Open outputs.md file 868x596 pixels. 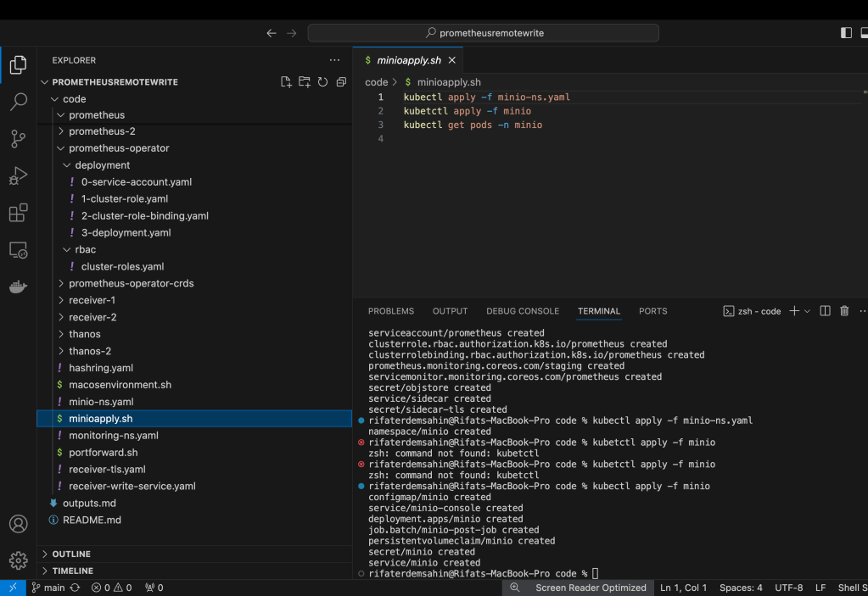[x=89, y=504]
